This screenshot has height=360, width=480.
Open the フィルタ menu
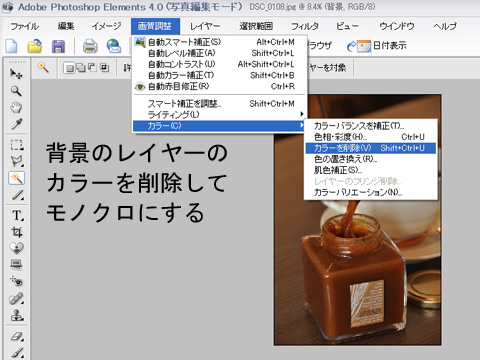(x=305, y=26)
